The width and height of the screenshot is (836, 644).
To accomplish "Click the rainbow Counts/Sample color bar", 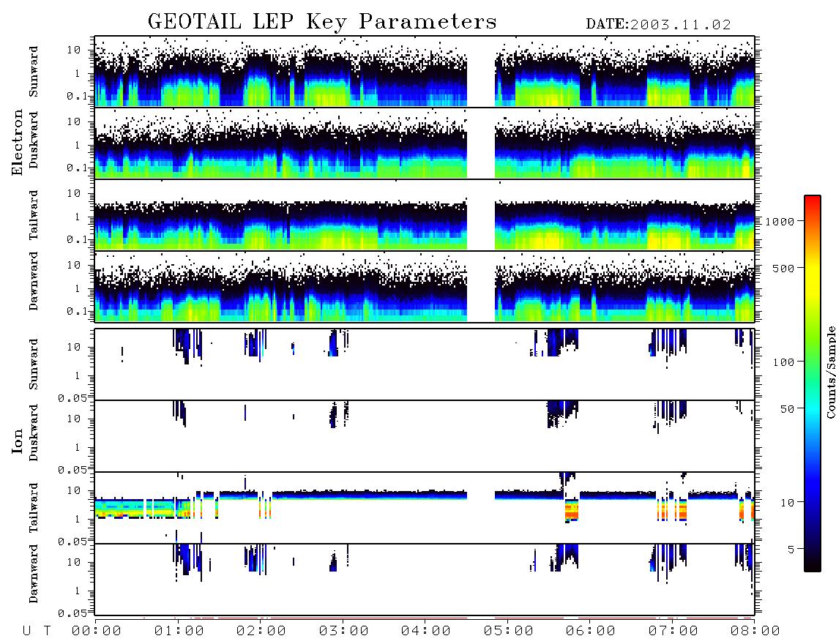I will (x=813, y=383).
